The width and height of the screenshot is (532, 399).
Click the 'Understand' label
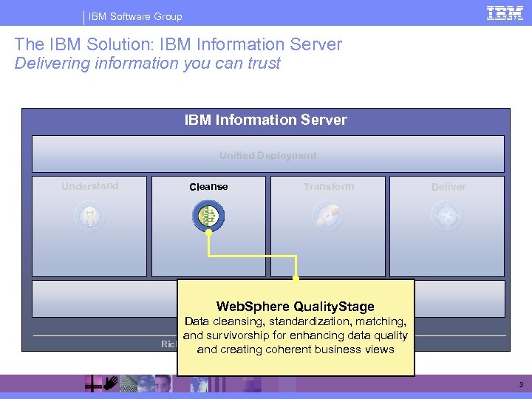pos(90,186)
